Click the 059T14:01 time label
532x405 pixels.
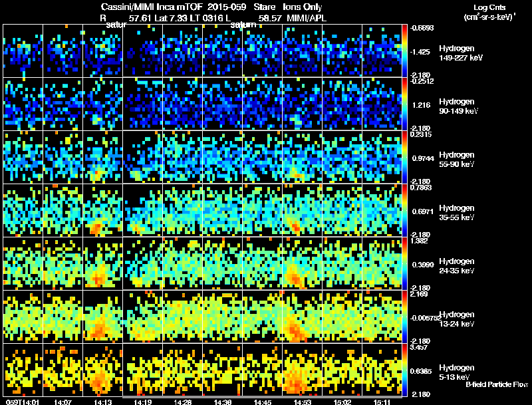pos(23,402)
